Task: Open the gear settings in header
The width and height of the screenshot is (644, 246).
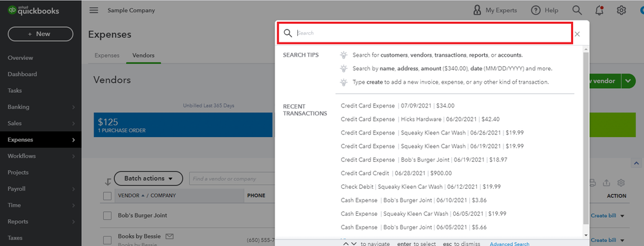Action: (x=621, y=10)
